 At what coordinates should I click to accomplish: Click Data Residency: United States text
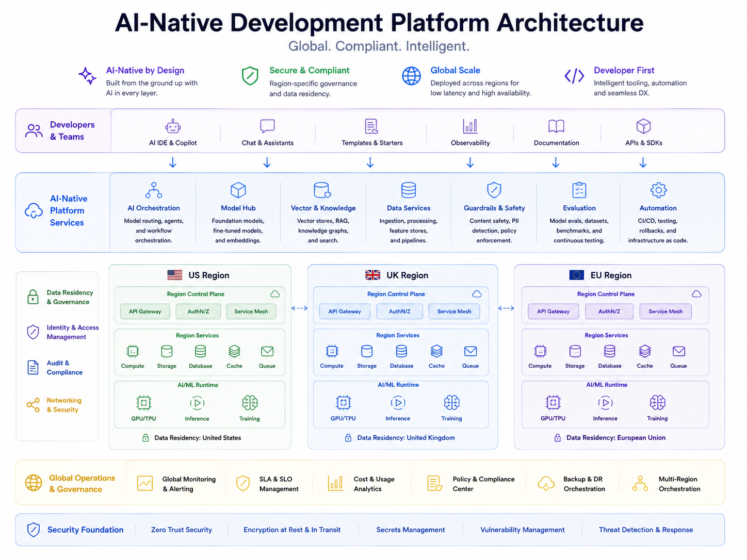(198, 438)
